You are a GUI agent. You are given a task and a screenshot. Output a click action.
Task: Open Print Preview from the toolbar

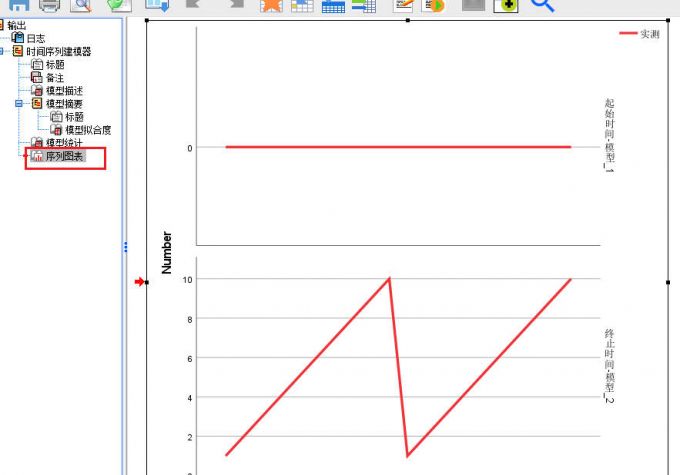click(x=82, y=5)
